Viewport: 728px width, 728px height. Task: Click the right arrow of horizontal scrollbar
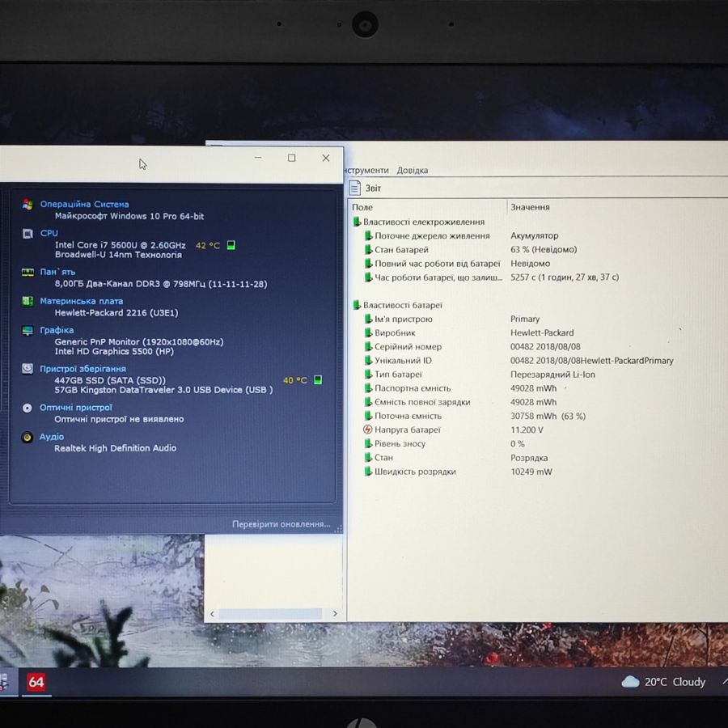[335, 614]
